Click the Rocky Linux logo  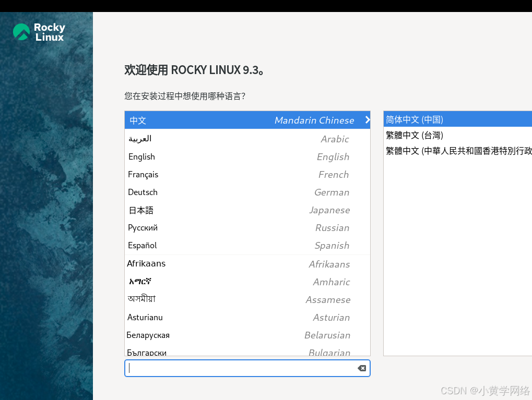point(39,32)
